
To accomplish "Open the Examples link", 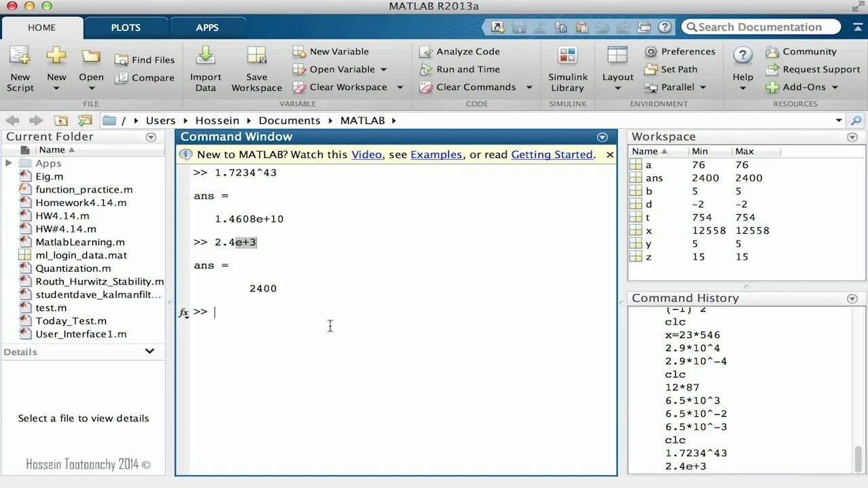I will [x=436, y=155].
